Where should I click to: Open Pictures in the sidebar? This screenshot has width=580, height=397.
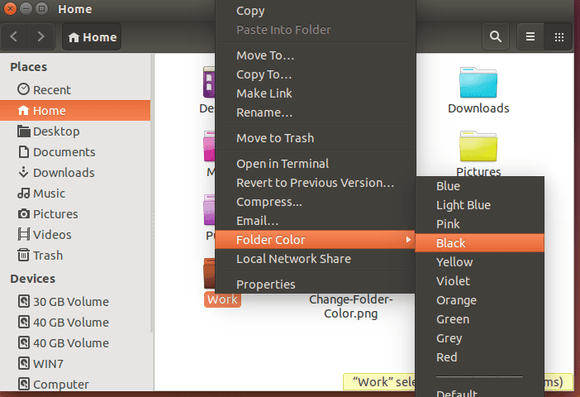tap(75, 214)
